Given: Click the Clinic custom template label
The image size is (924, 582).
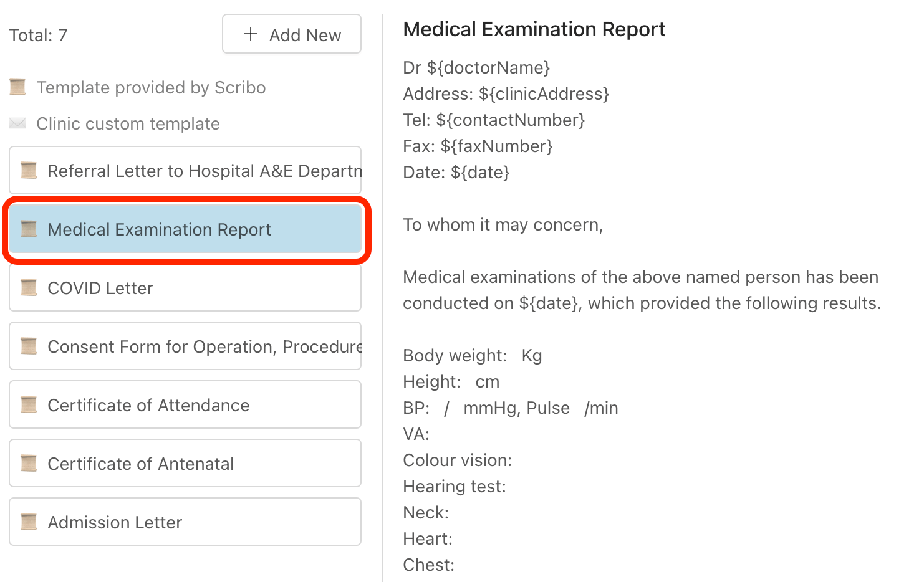Looking at the screenshot, I should (128, 123).
